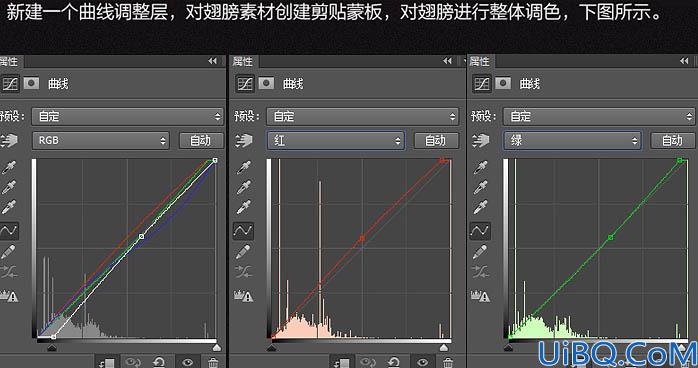
Task: Select the mask icon in the 红 panel
Action: point(266,83)
